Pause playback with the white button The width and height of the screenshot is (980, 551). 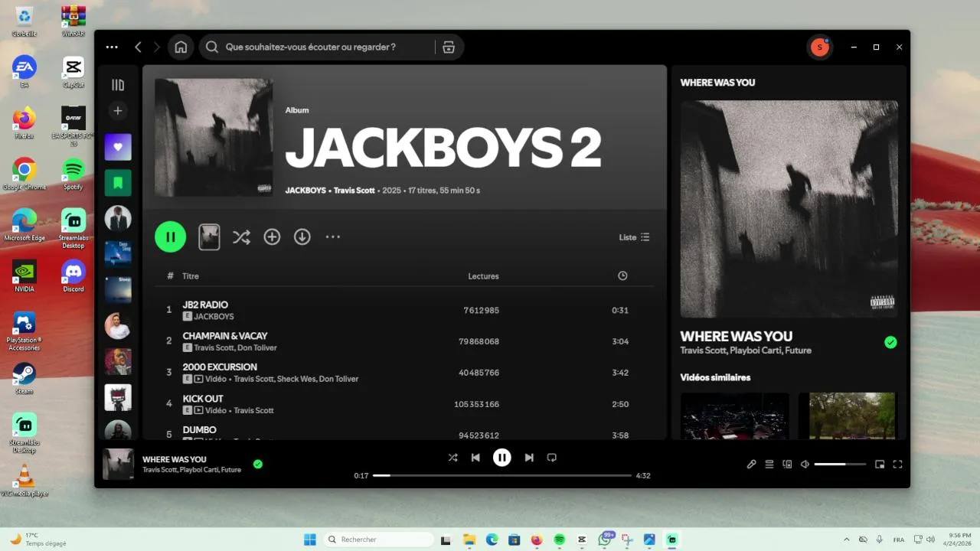[501, 458]
